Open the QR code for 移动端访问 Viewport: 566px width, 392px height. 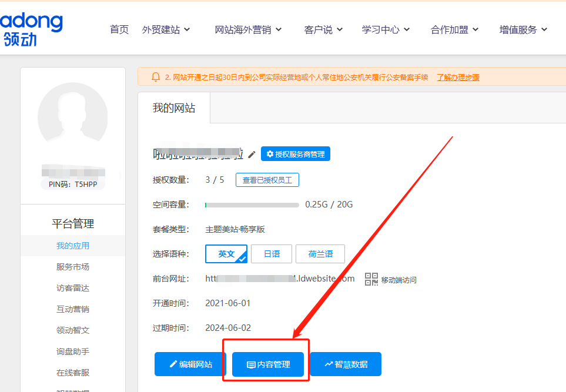tap(371, 279)
